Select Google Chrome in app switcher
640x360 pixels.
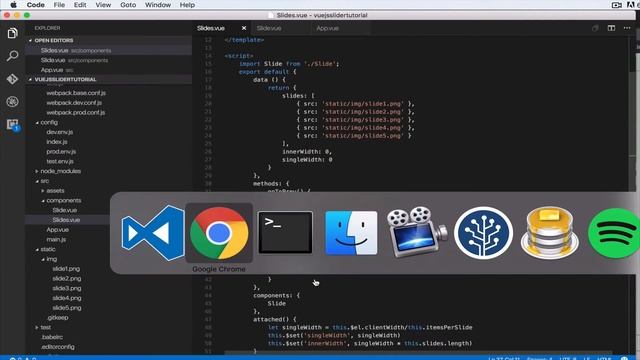coord(219,233)
